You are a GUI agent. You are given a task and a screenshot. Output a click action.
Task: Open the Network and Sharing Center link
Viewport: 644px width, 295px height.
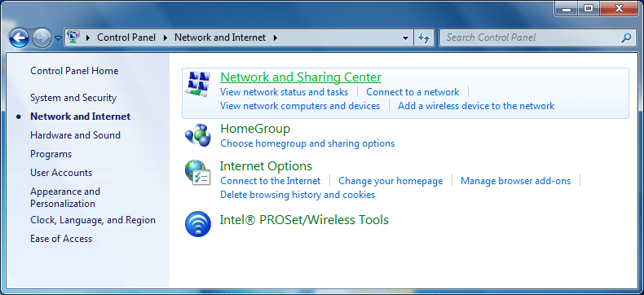coord(301,77)
